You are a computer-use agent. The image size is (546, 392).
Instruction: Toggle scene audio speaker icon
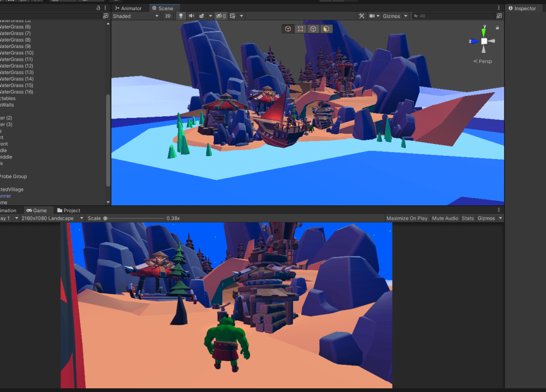point(191,16)
